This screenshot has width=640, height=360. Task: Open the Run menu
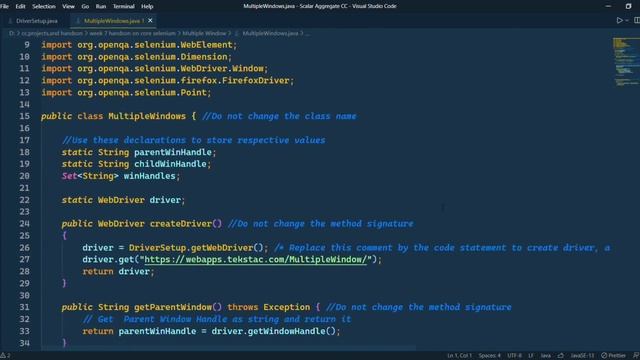tap(100, 6)
